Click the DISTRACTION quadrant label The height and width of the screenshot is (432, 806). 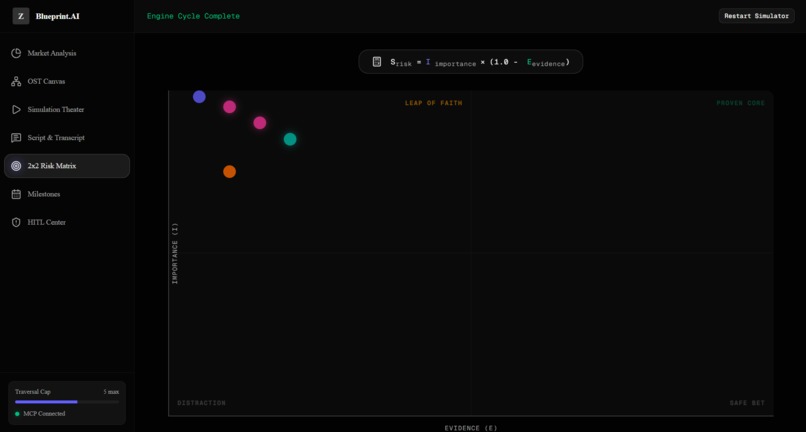pyautogui.click(x=202, y=403)
